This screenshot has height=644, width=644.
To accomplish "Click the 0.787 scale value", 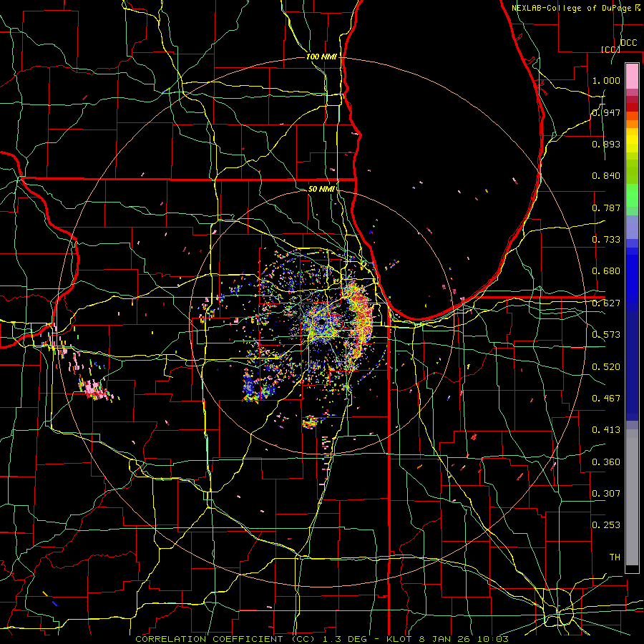I will click(606, 208).
